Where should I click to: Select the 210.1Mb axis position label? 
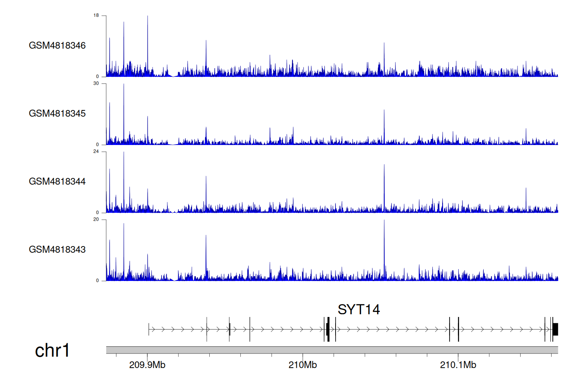(458, 365)
